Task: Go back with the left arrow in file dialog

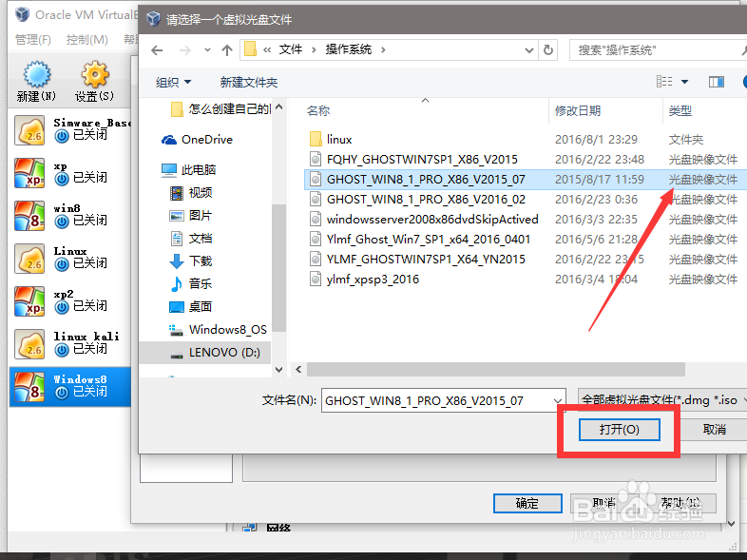Action: pyautogui.click(x=157, y=50)
